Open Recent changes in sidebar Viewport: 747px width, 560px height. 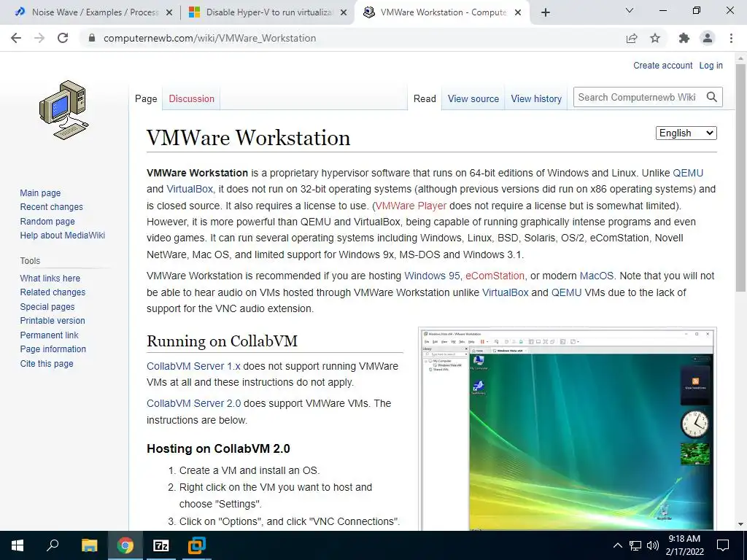pyautogui.click(x=52, y=206)
